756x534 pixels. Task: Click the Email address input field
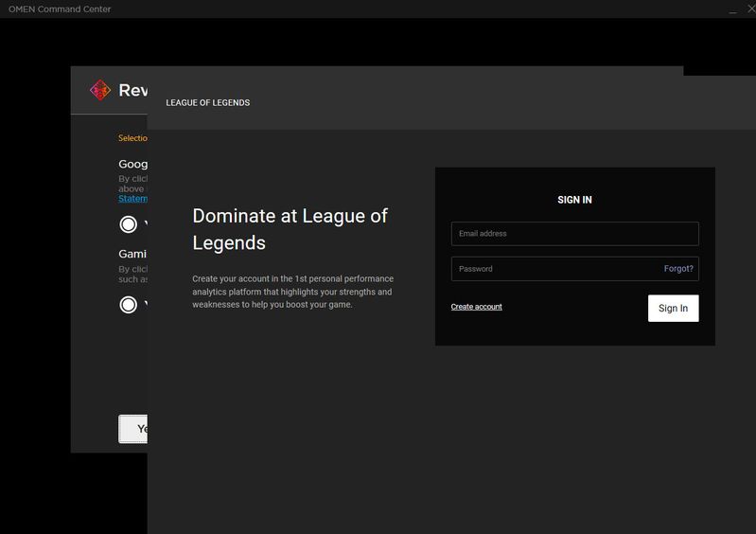tap(574, 234)
